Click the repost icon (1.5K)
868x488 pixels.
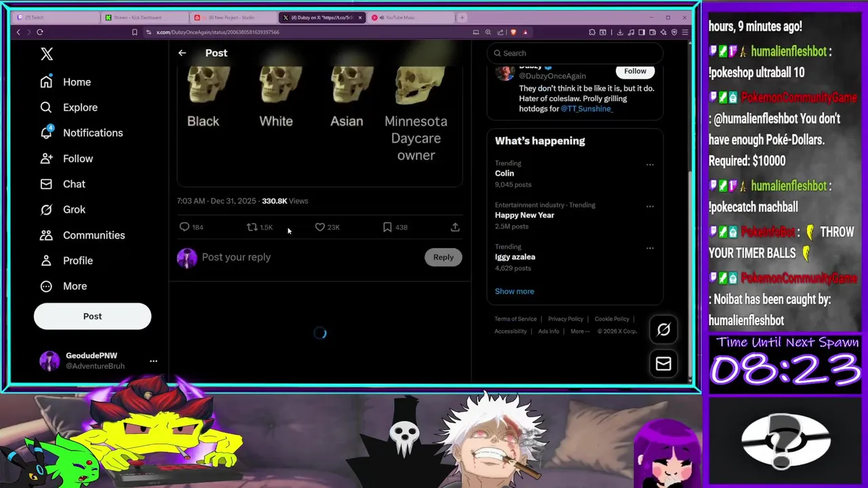pos(252,227)
